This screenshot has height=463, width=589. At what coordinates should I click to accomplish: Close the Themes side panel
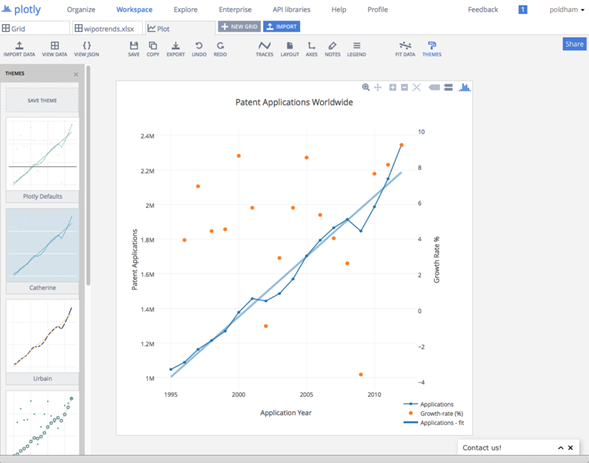tap(76, 74)
